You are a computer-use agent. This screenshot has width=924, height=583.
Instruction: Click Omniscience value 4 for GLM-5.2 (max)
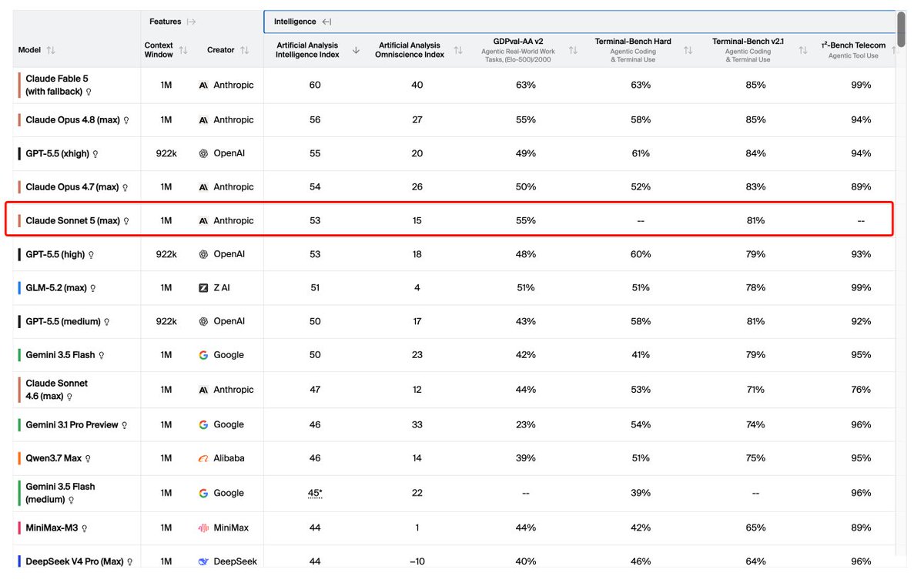(417, 288)
